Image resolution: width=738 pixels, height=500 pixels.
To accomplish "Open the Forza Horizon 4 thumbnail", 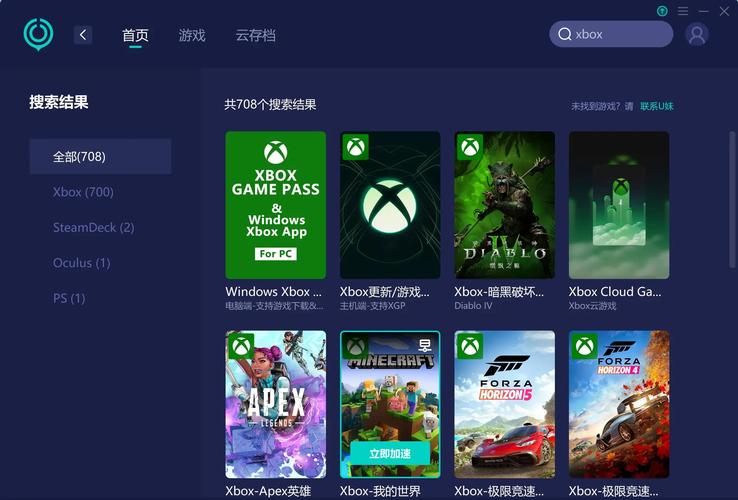I will [x=619, y=404].
